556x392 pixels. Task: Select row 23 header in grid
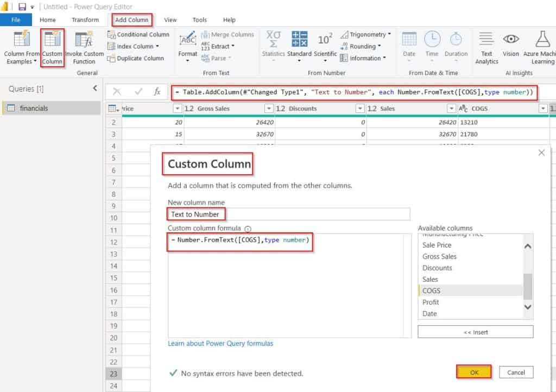click(113, 374)
